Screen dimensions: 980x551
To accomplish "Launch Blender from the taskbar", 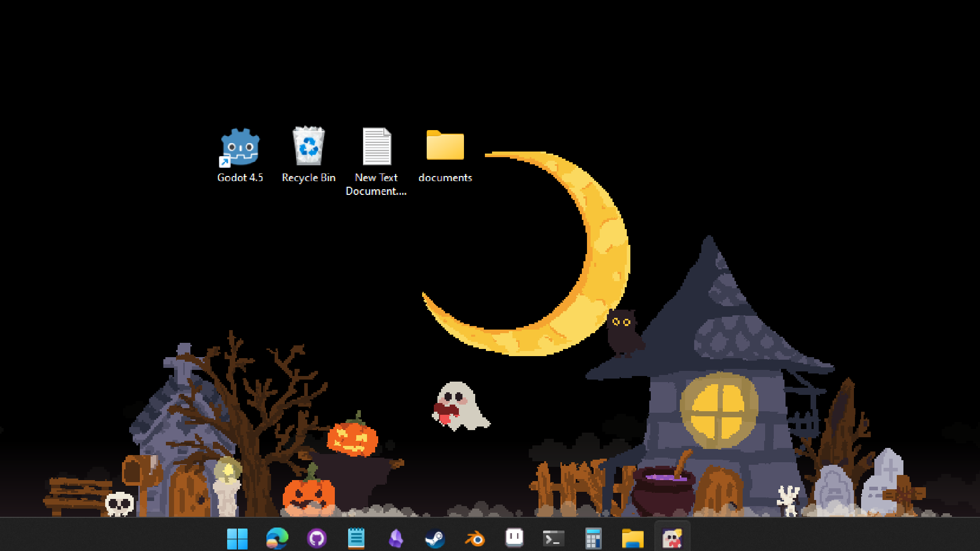I will [x=475, y=538].
